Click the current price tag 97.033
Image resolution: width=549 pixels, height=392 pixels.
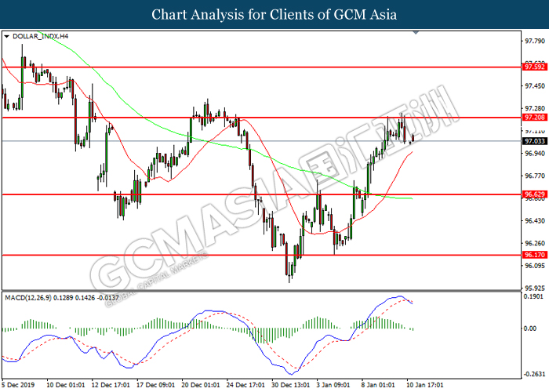(x=534, y=141)
